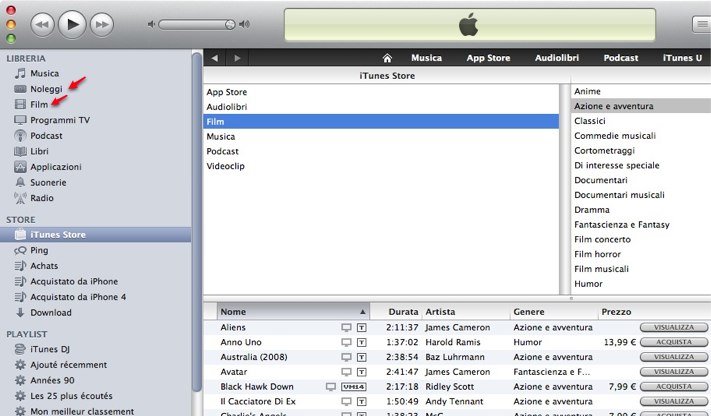The image size is (711, 416).
Task: Select App Store in browser column
Action: [x=381, y=92]
